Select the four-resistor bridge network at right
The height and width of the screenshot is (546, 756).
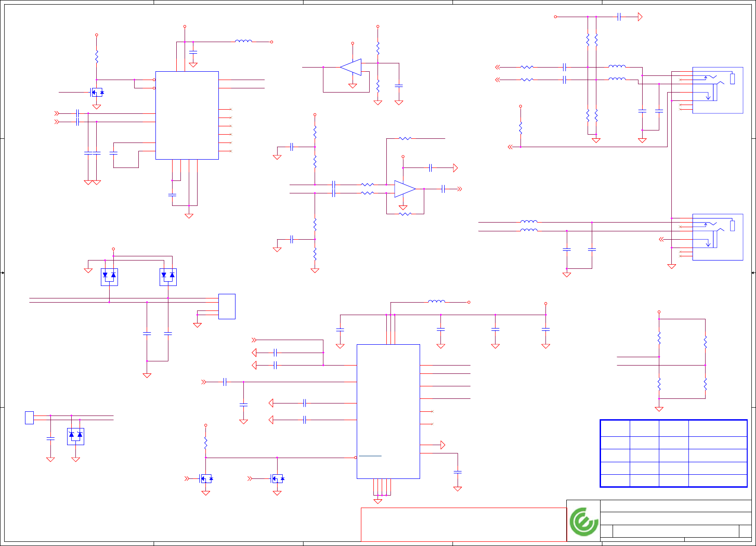682,359
